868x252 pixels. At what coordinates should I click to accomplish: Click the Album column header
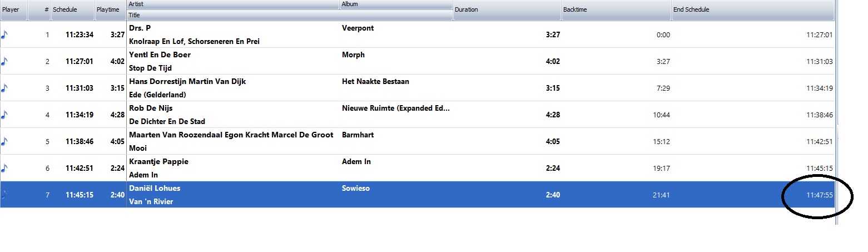396,4
